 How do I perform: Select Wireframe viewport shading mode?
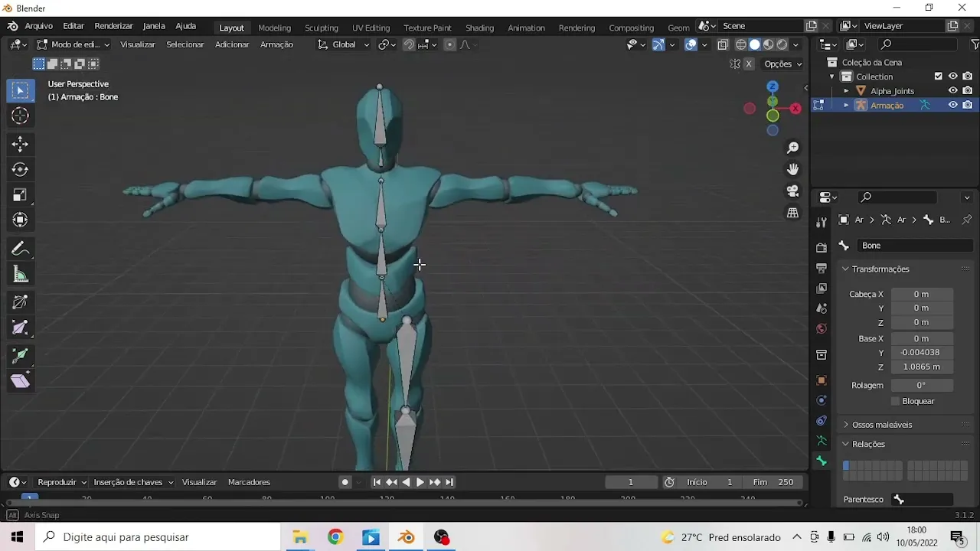740,44
